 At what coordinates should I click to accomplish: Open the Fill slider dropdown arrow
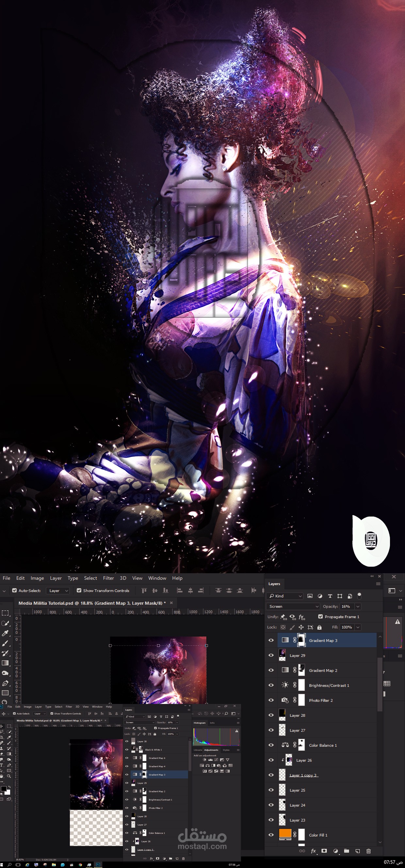(358, 627)
